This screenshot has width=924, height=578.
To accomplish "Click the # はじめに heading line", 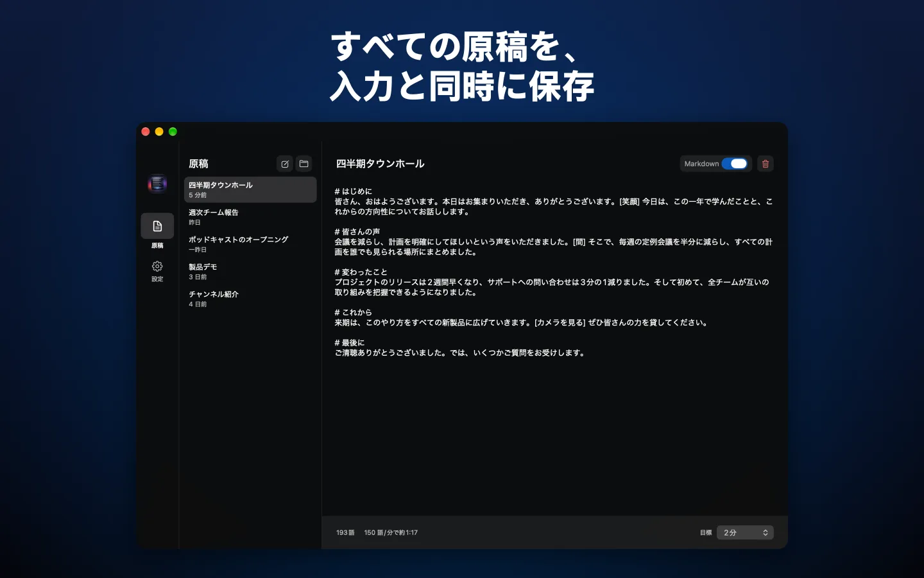I will (354, 191).
